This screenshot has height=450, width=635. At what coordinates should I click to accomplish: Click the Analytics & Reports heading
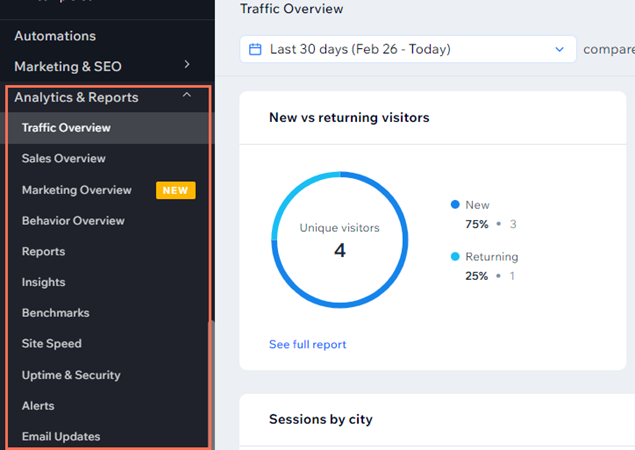[76, 97]
